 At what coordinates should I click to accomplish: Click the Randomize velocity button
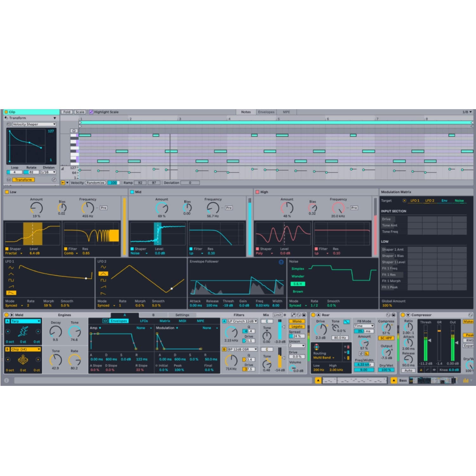96,182
